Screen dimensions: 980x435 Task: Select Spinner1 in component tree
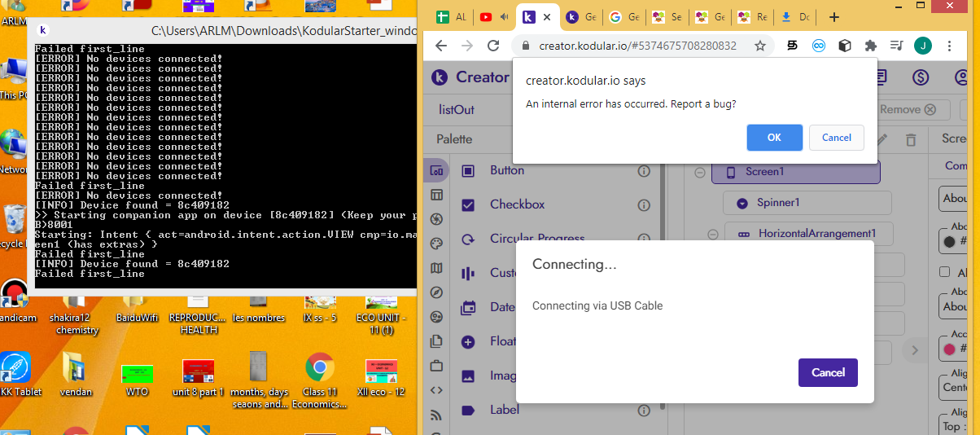coord(807,203)
